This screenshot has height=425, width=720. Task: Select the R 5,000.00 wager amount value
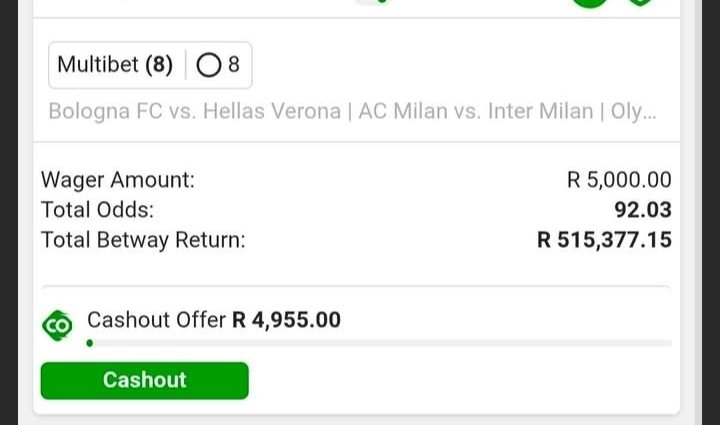tap(619, 179)
